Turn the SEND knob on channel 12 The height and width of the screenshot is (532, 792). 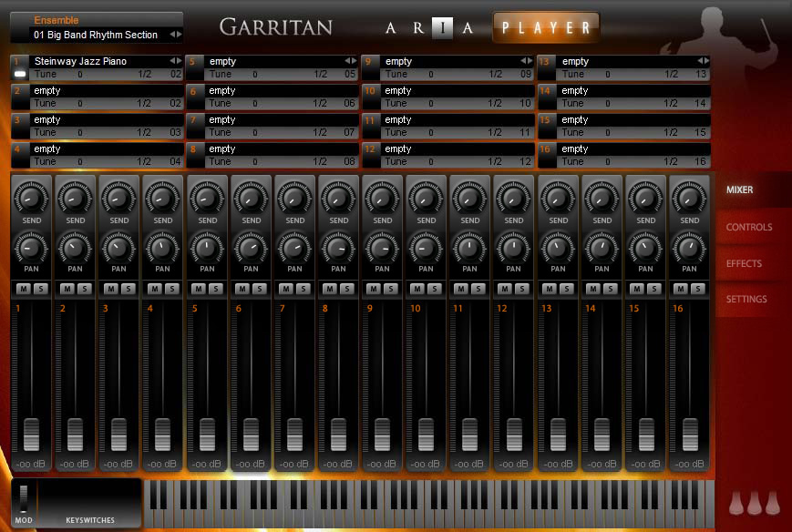point(514,198)
